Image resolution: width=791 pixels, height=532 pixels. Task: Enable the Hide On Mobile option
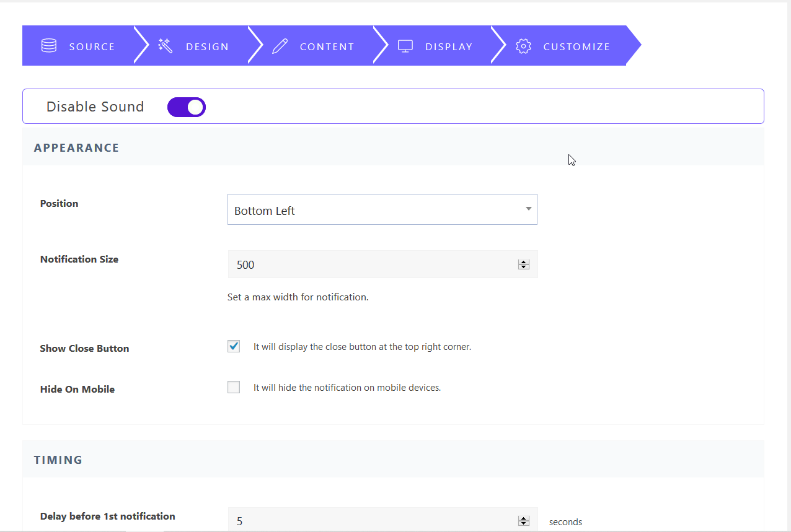point(233,386)
